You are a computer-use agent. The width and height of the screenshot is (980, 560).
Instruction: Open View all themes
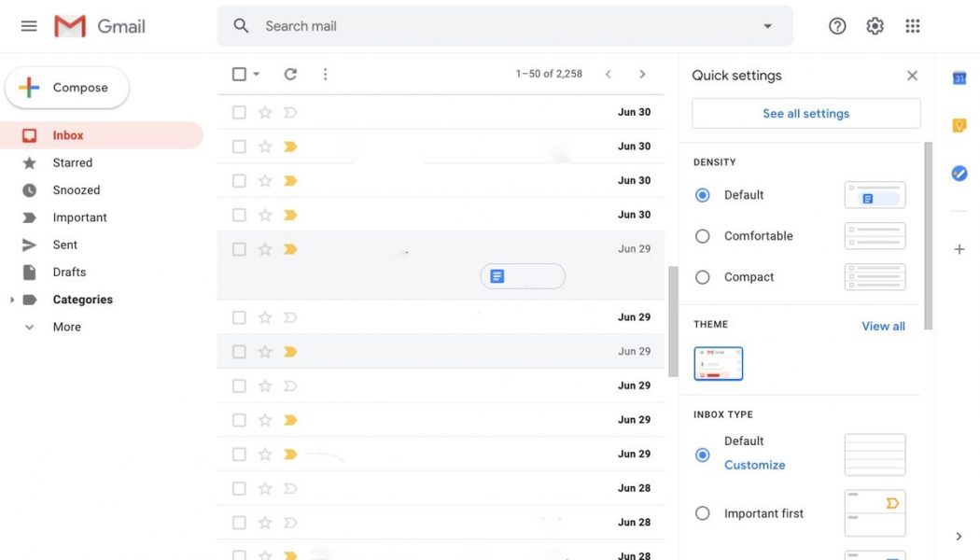point(883,325)
